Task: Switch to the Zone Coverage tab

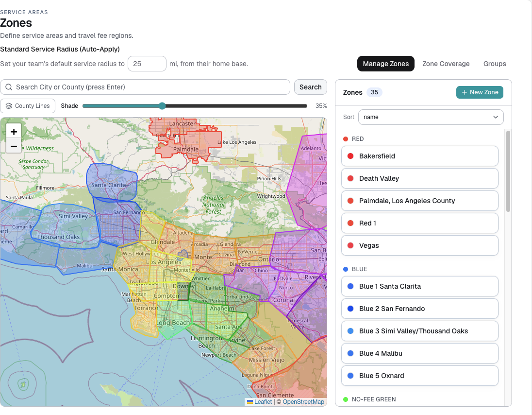Action: [x=446, y=64]
